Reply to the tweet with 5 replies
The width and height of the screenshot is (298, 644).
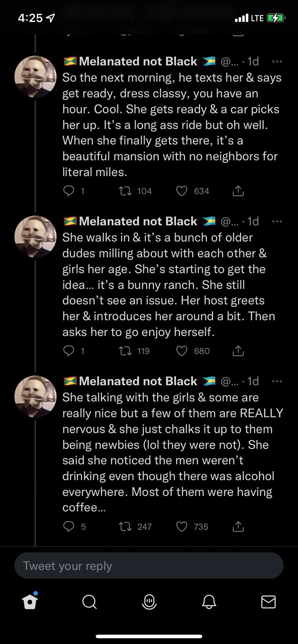pyautogui.click(x=68, y=526)
